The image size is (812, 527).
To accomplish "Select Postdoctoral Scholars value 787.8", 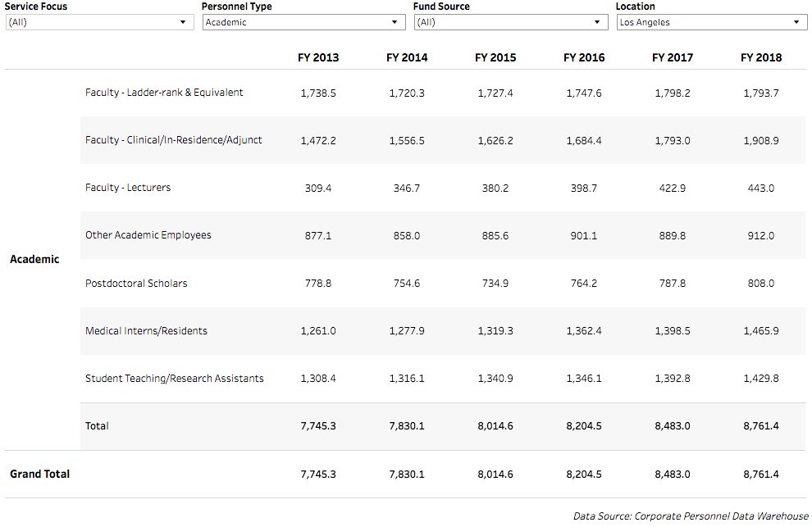I will tap(673, 284).
